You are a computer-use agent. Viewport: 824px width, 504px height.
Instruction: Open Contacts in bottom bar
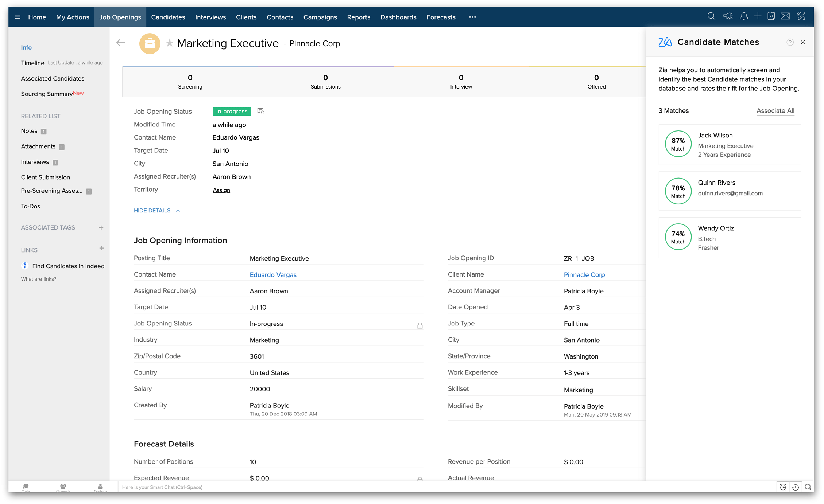click(x=100, y=488)
